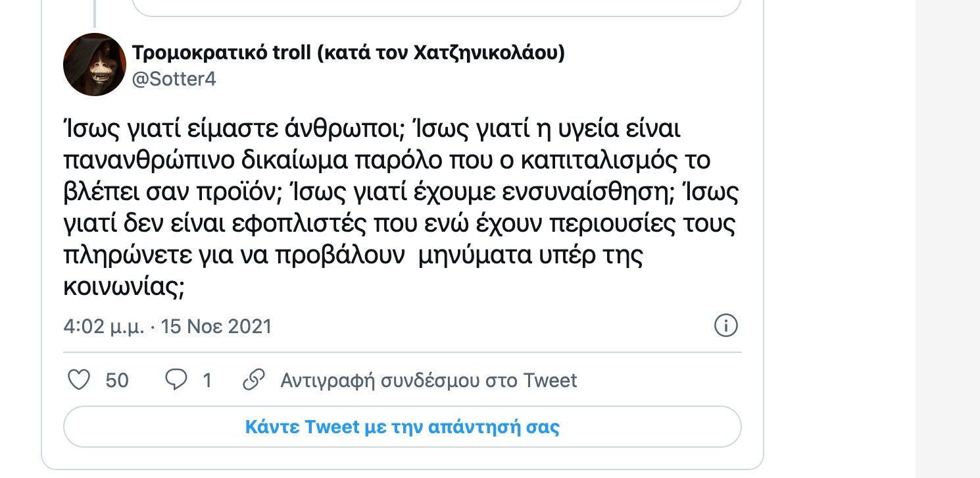Click the heart icon to unlike the tweet
The height and width of the screenshot is (478, 980).
(x=78, y=379)
